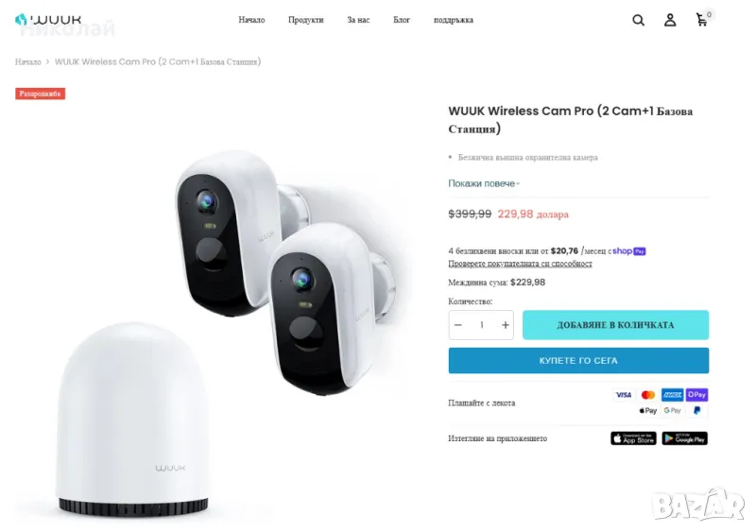
Task: Click the Добавяне в количката button
Action: point(615,325)
